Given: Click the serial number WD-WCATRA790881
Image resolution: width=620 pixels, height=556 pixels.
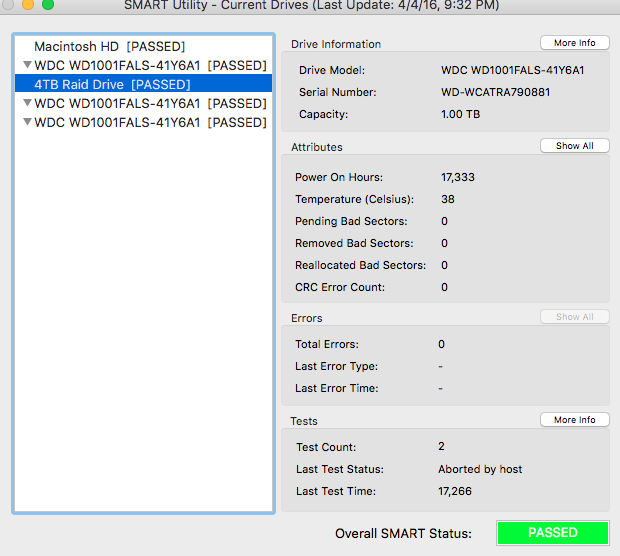Looking at the screenshot, I should pos(495,92).
